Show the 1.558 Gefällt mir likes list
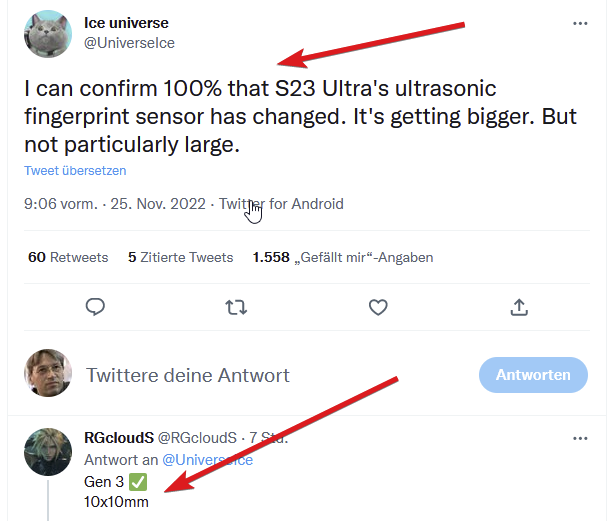614x521 pixels. pyautogui.click(x=343, y=257)
